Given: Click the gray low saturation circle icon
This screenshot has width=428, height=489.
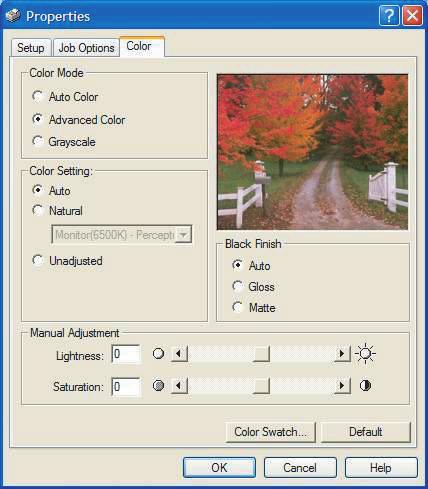Looking at the screenshot, I should coord(158,386).
